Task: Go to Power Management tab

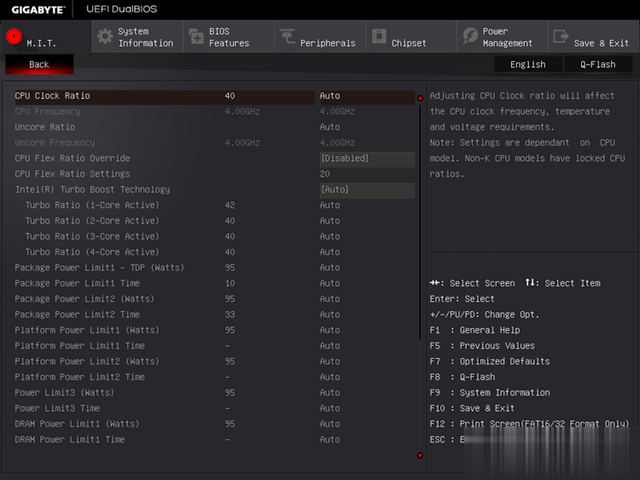Action: (x=503, y=37)
